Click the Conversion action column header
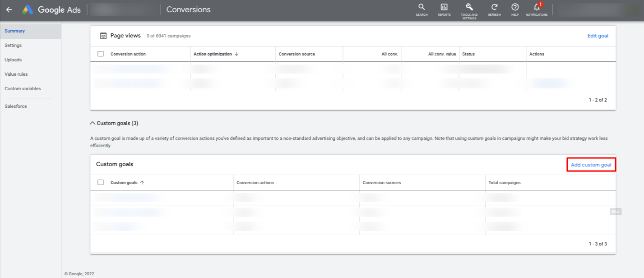 coord(128,54)
